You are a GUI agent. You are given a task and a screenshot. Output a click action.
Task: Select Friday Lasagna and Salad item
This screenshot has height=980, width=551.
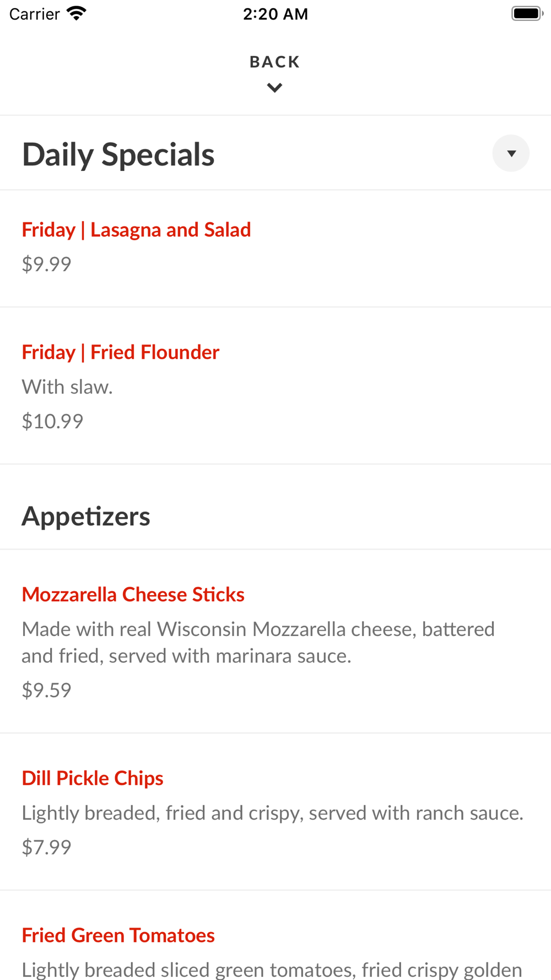136,230
